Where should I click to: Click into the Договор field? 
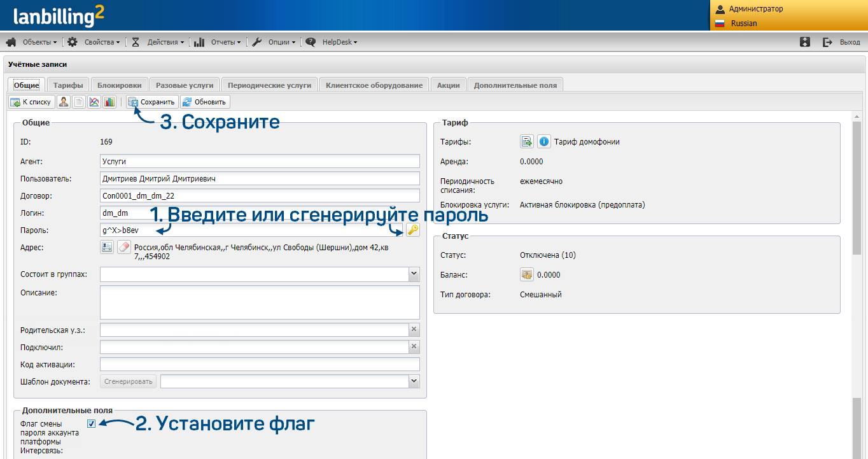[x=260, y=195]
